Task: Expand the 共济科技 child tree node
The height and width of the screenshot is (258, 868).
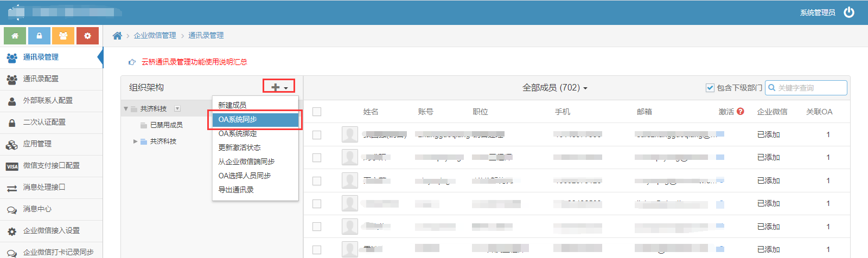Action: point(135,141)
